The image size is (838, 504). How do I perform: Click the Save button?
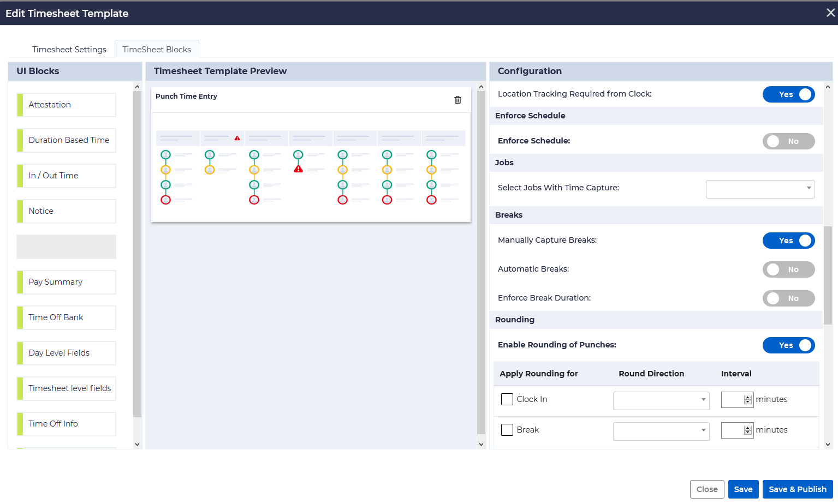click(x=743, y=489)
